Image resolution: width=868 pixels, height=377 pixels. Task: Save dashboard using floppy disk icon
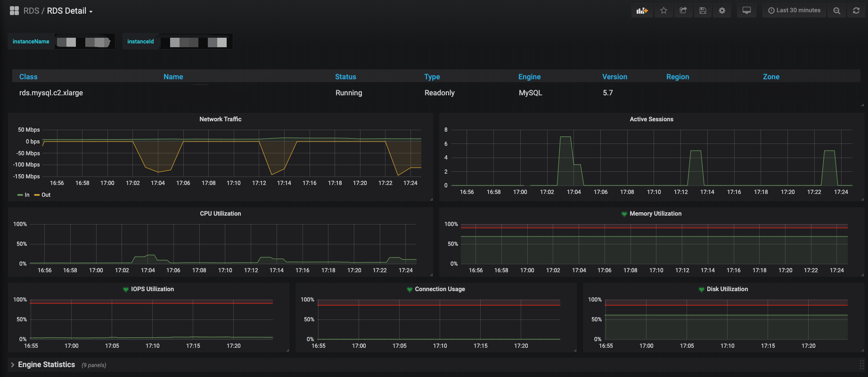coord(703,10)
